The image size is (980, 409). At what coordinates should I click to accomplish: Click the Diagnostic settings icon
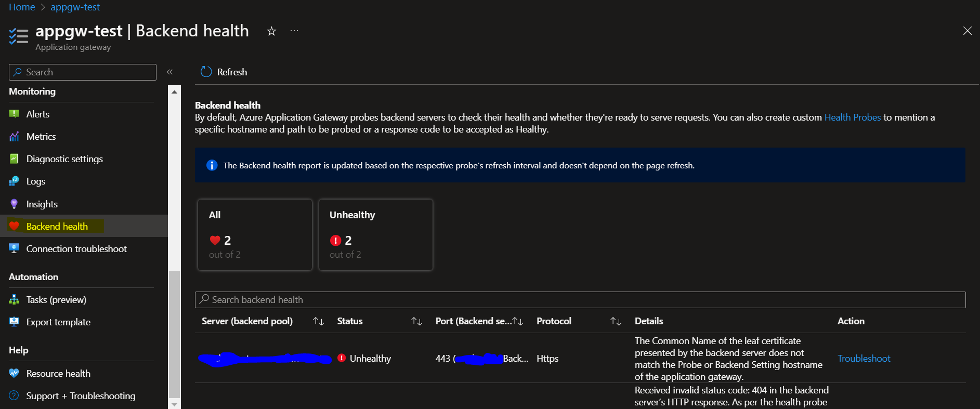tap(14, 159)
